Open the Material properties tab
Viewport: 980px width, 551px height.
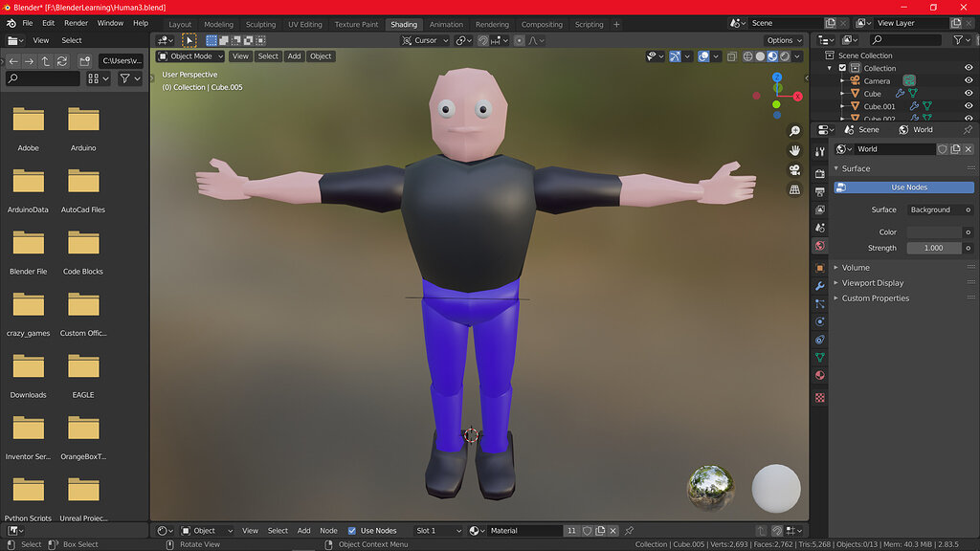(x=820, y=375)
